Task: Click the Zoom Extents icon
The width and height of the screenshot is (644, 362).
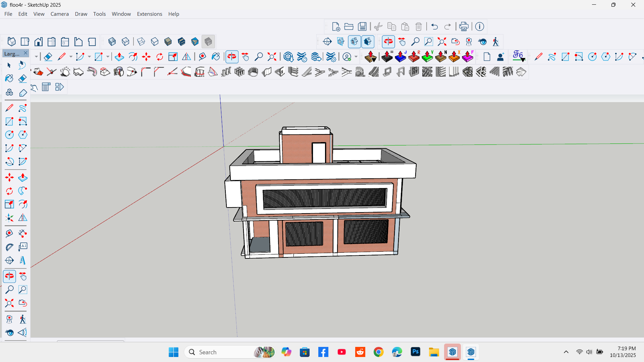Action: pos(442,42)
